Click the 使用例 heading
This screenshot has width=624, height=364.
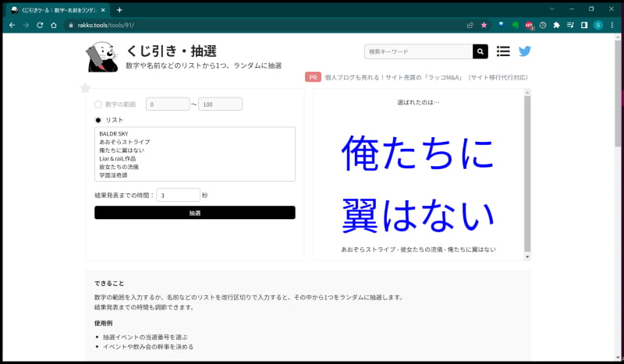click(103, 323)
